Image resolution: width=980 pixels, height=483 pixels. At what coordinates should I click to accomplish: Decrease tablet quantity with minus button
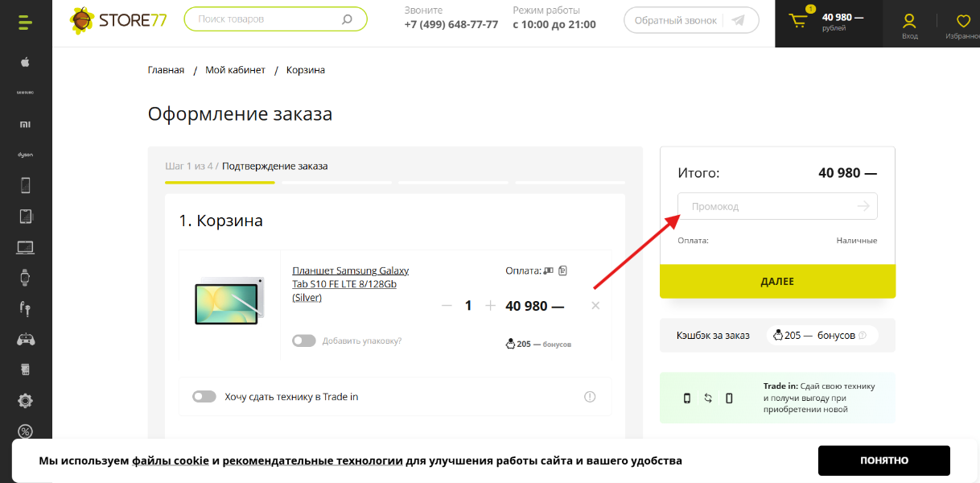(447, 306)
